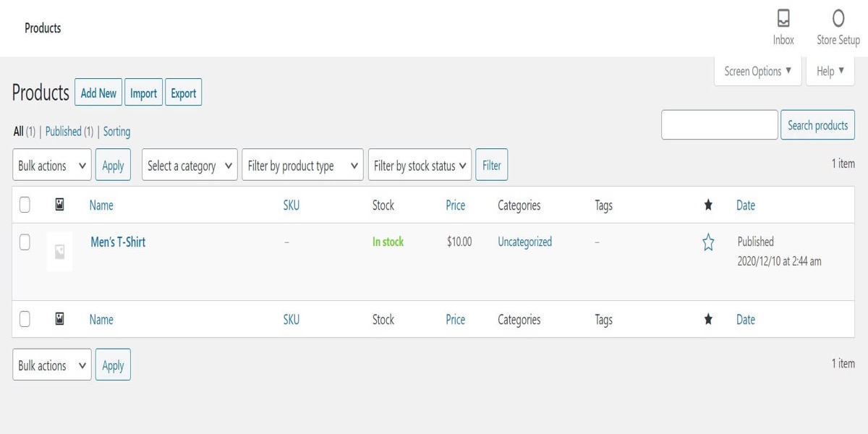Sort products by the Price column
Viewport: 868px width, 434px height.
pyautogui.click(x=455, y=205)
